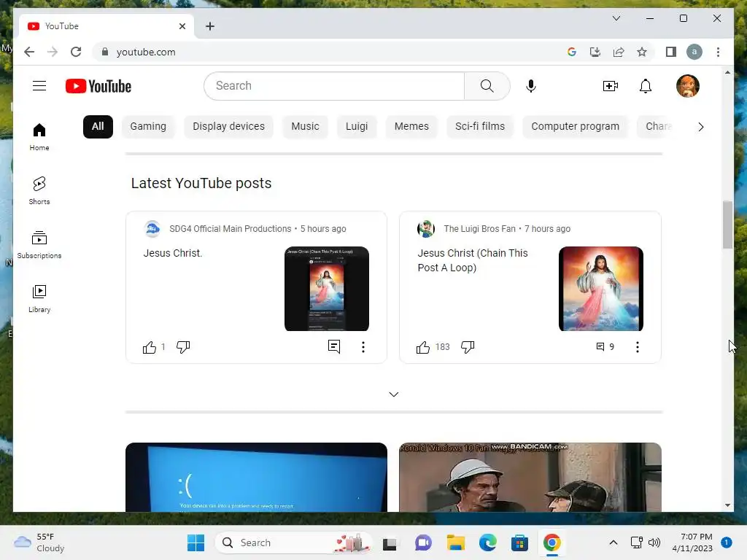This screenshot has width=747, height=560.
Task: Open The Luigi Bros Fan channel link
Action: 480,228
